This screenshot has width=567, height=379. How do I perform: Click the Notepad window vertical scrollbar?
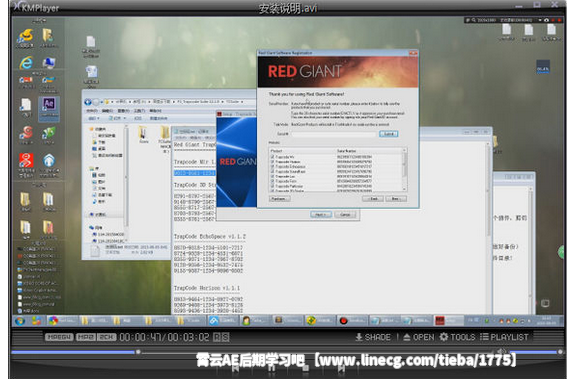[489, 228]
